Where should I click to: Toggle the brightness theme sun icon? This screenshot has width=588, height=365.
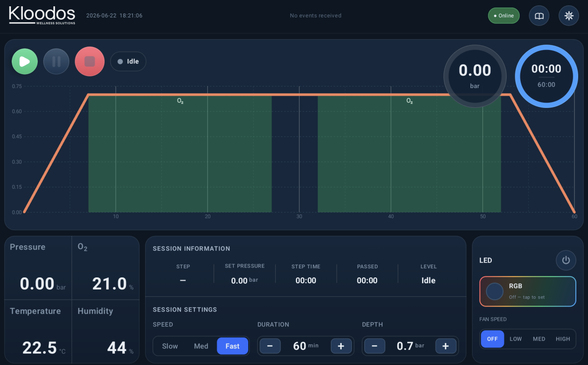click(569, 16)
